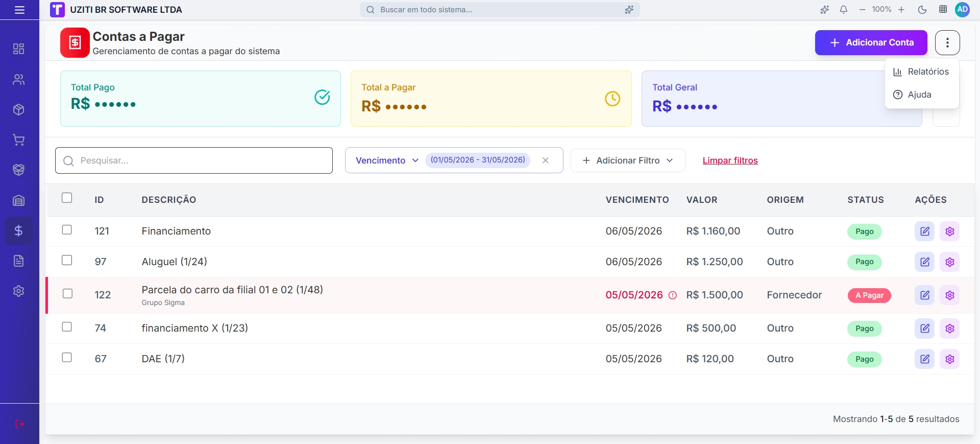Toggle the select-all checkbox in table header
The image size is (980, 444).
(x=67, y=198)
